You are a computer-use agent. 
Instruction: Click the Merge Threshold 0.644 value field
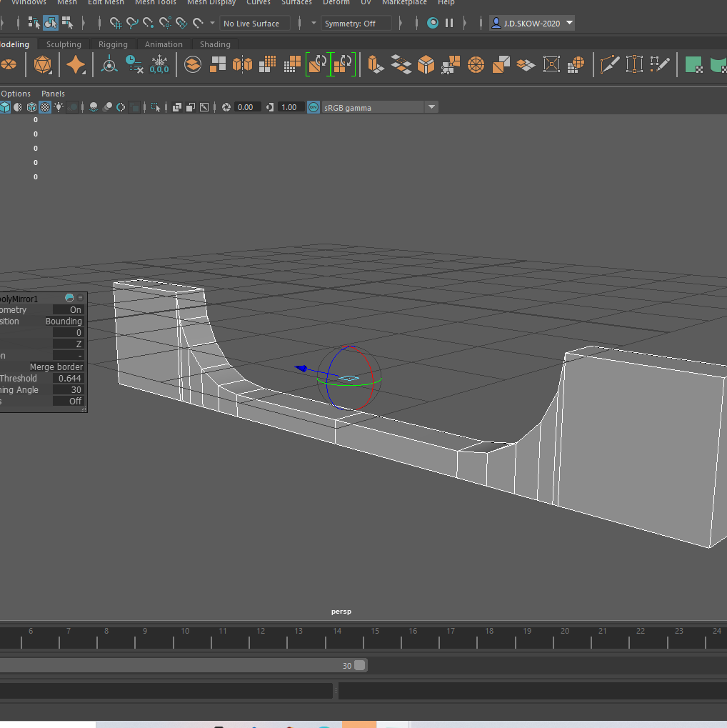(x=69, y=379)
